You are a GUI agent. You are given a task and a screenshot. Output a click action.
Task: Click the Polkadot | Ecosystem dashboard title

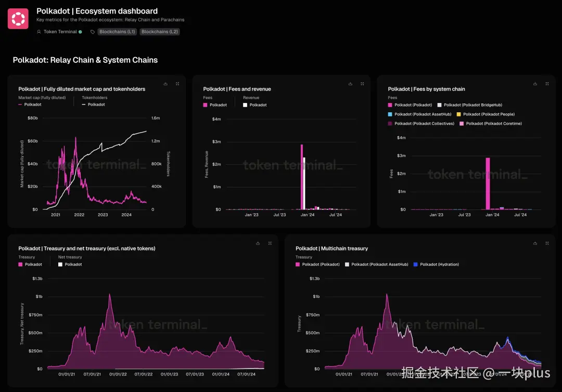(x=97, y=11)
